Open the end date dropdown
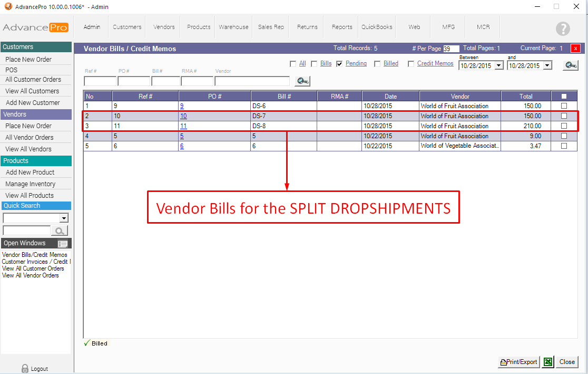588x374 pixels. 546,66
